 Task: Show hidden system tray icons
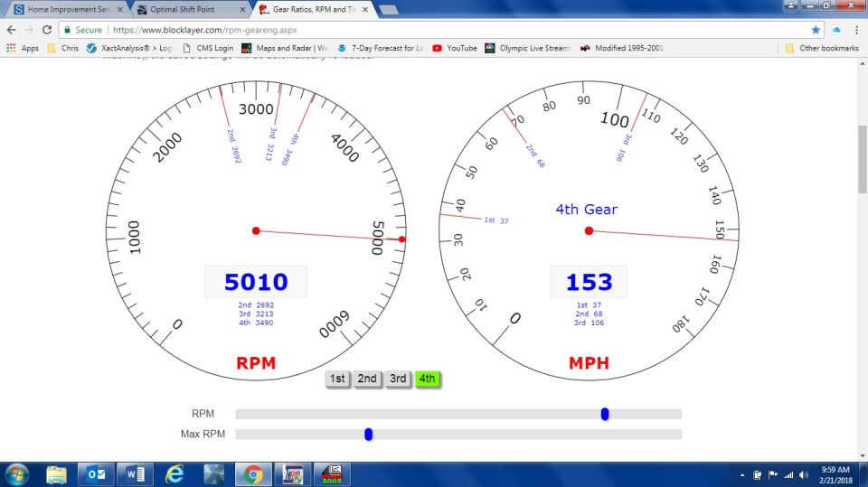[742, 475]
